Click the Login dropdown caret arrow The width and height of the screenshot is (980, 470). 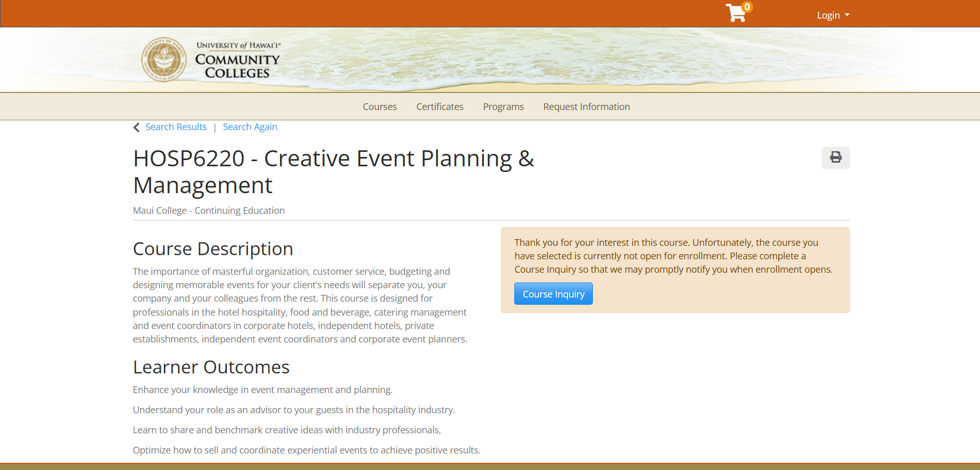pos(847,15)
